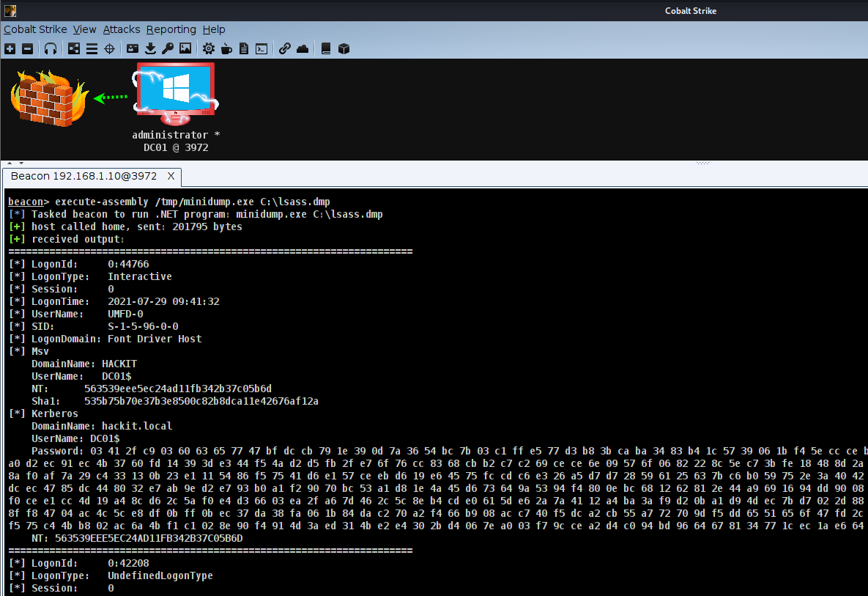
Task: Click the 'LogonDomain: Font Driver Host' line
Action: tap(105, 339)
